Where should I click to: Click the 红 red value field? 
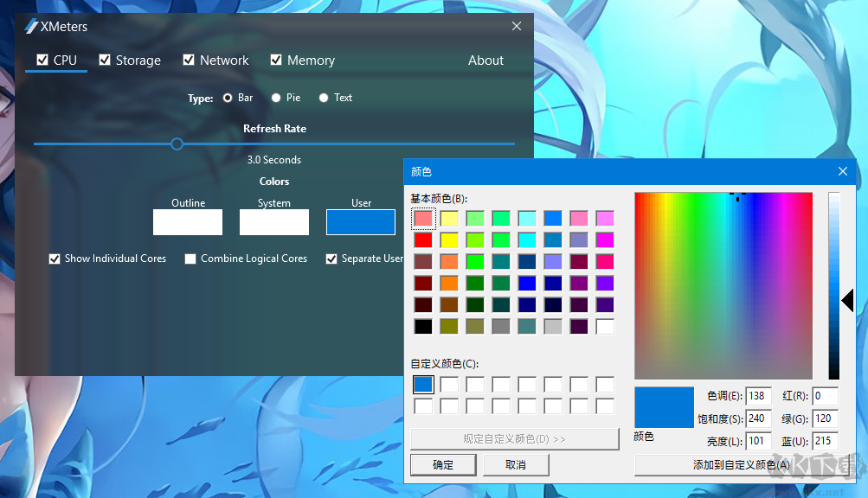pos(825,396)
